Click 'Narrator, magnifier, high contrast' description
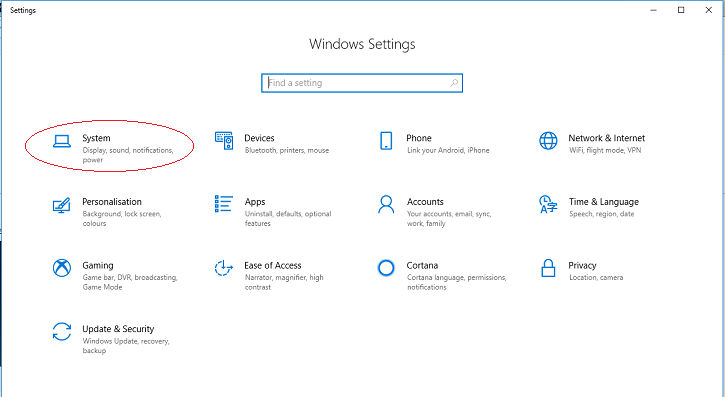This screenshot has width=725, height=397. pyautogui.click(x=284, y=282)
